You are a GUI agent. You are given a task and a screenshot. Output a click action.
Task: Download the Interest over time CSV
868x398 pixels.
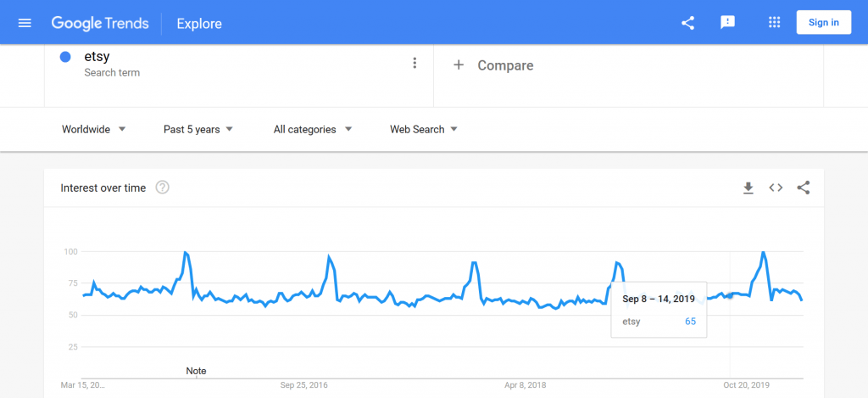click(748, 188)
